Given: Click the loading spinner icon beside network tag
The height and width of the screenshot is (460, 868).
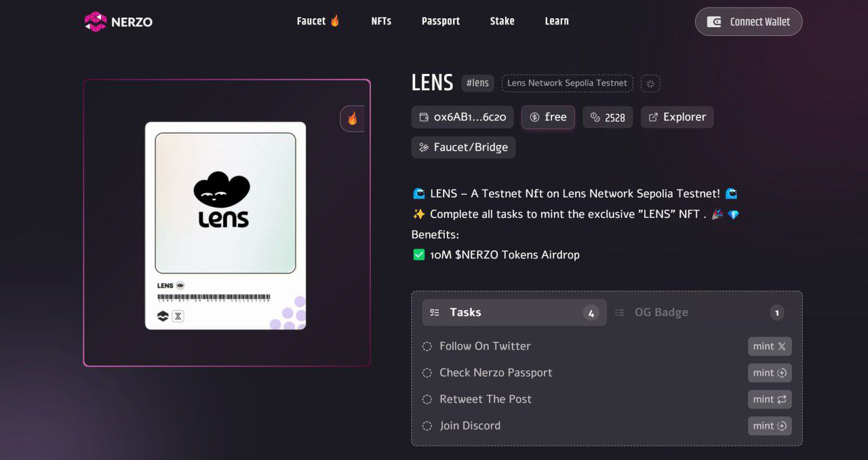Looking at the screenshot, I should click(x=650, y=83).
